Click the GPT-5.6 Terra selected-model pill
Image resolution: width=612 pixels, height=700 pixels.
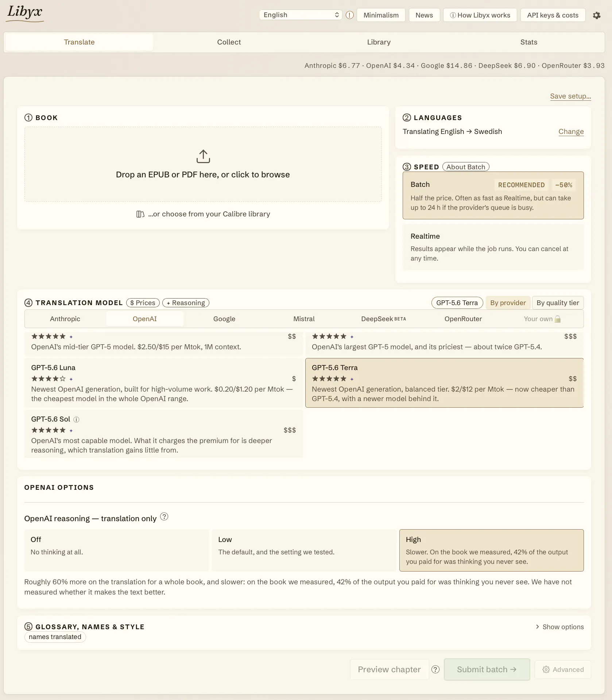(457, 303)
